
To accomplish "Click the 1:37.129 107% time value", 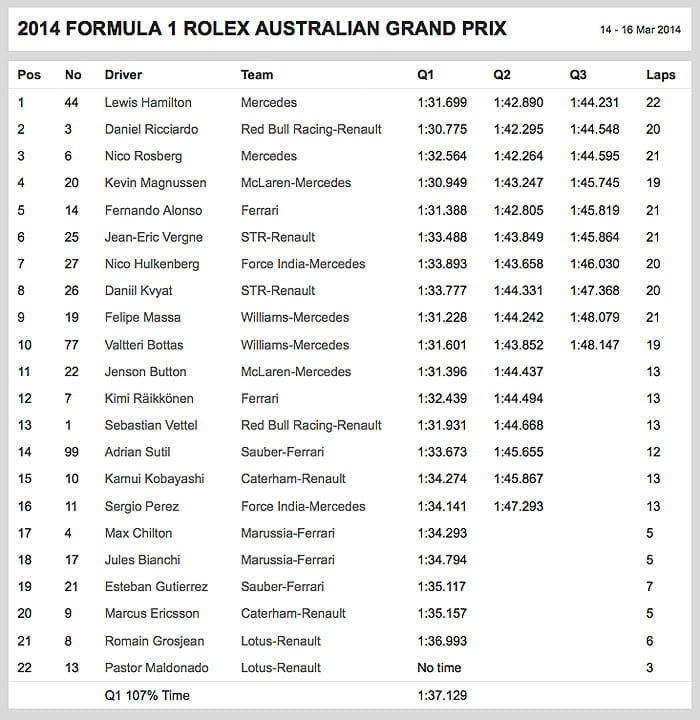I will coord(442,695).
